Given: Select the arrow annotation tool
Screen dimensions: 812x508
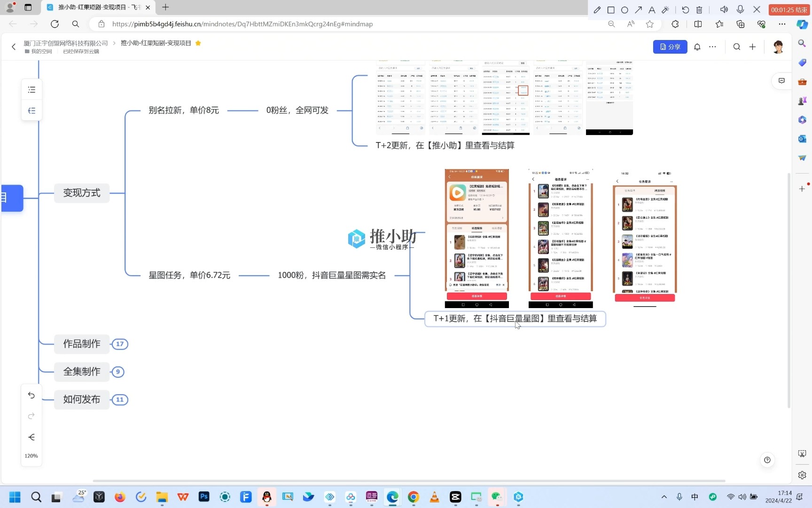Looking at the screenshot, I should click(638, 9).
